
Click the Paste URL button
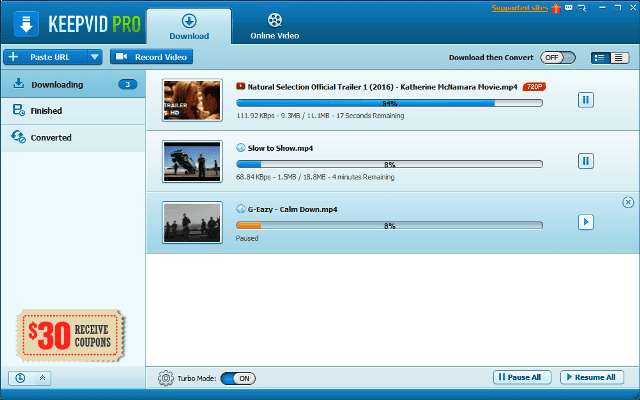(45, 57)
